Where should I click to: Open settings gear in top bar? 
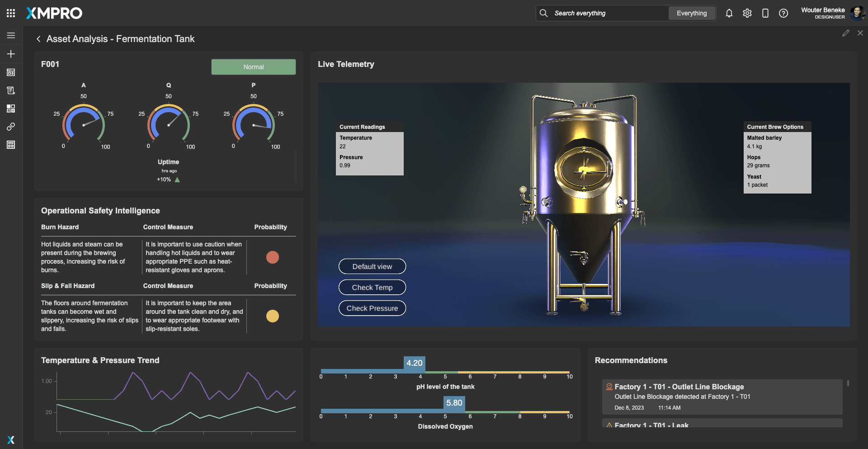pyautogui.click(x=747, y=13)
